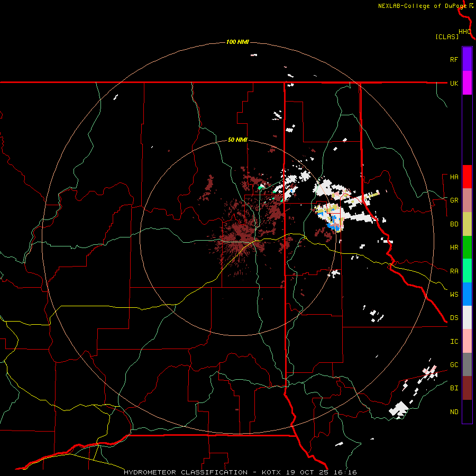Click the NEXLAB-College of DuPage credit text

422,6
